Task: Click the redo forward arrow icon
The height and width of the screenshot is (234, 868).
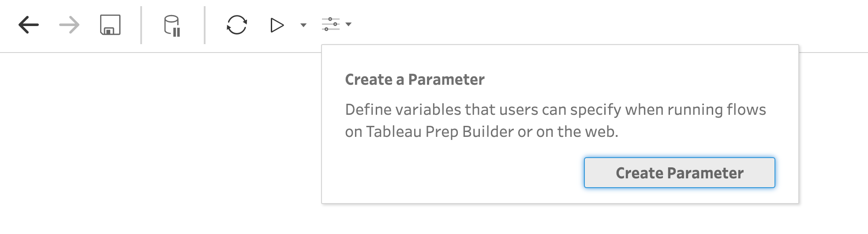Action: point(69,25)
